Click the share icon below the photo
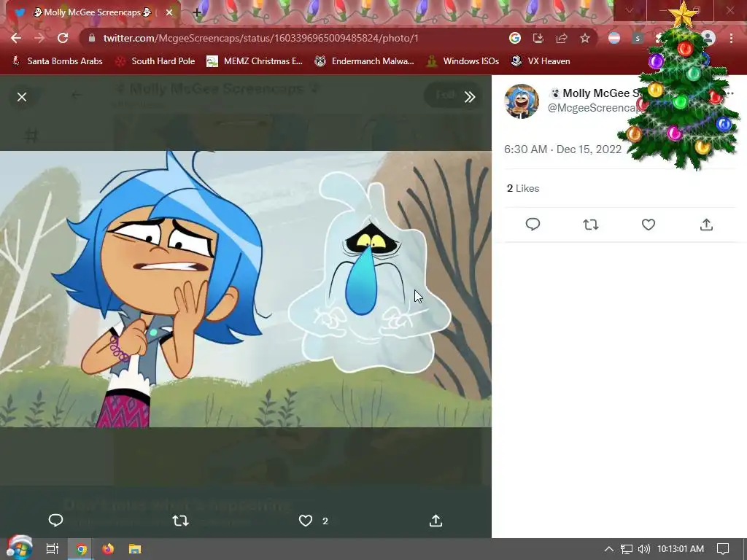The width and height of the screenshot is (747, 560). 436,521
